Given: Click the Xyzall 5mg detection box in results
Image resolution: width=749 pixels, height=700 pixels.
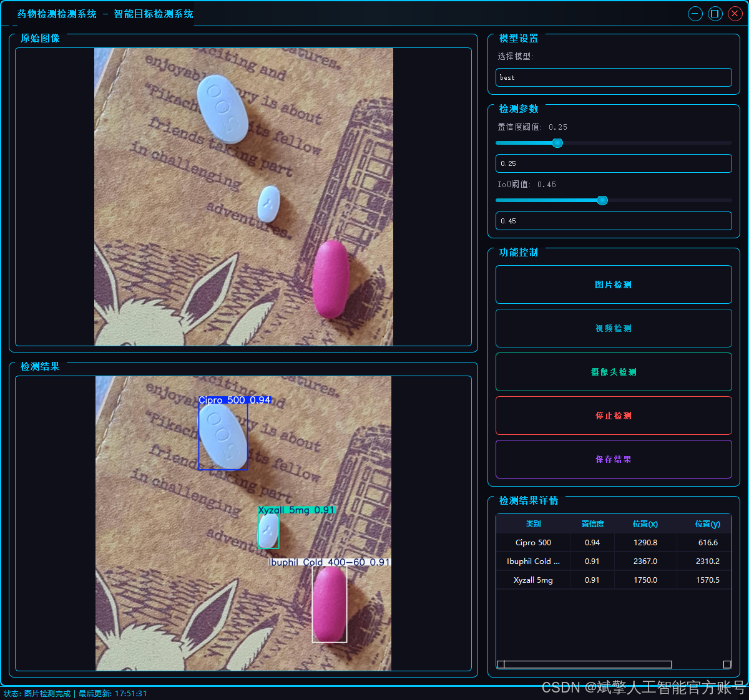Looking at the screenshot, I should pyautogui.click(x=268, y=532).
